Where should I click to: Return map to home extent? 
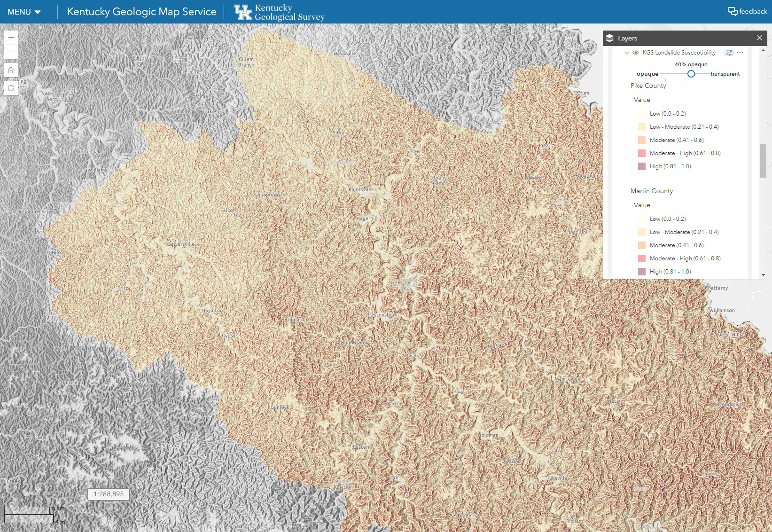pyautogui.click(x=11, y=70)
